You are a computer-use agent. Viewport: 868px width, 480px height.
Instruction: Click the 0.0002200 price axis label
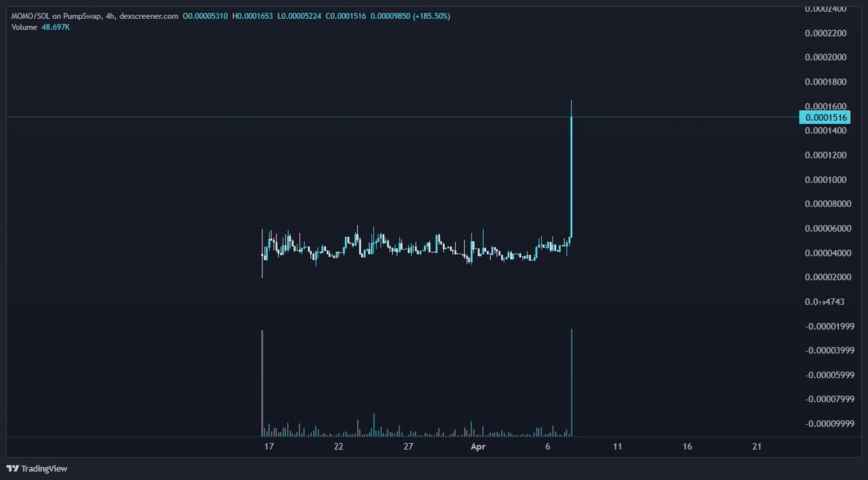(827, 33)
